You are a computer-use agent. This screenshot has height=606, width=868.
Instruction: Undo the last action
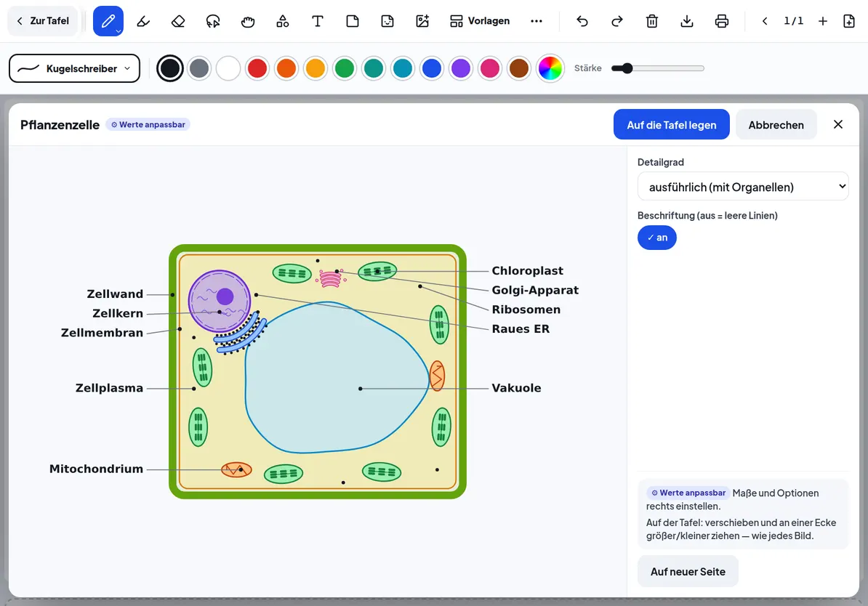pos(582,21)
